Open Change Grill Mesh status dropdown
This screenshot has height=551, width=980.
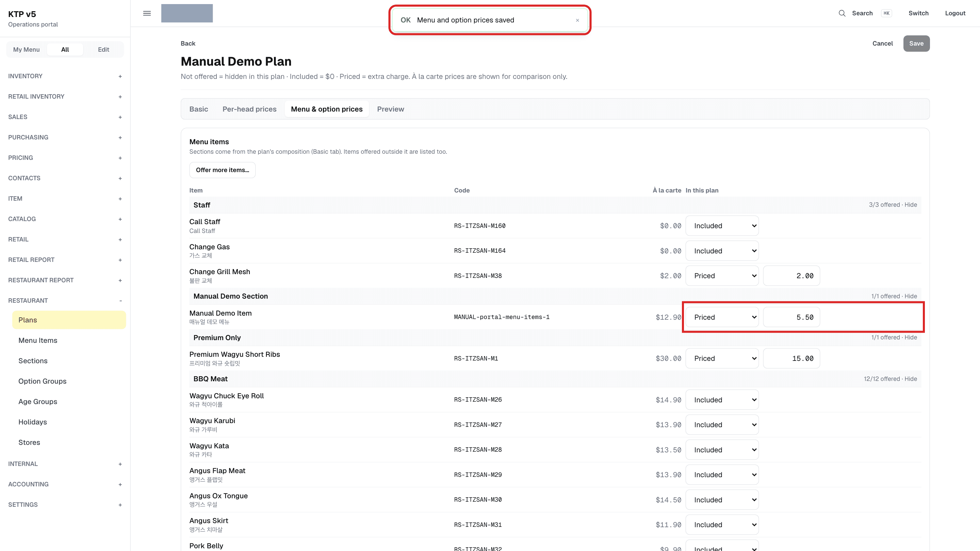coord(722,276)
